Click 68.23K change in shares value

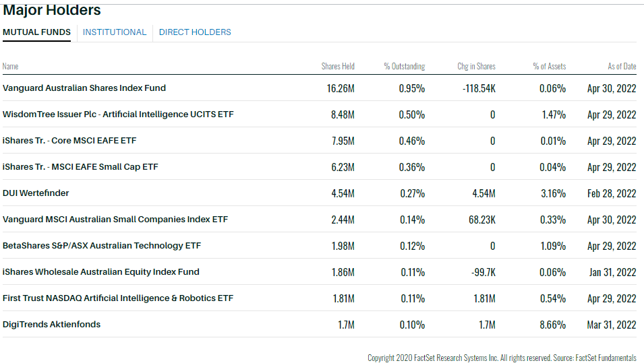pos(482,220)
